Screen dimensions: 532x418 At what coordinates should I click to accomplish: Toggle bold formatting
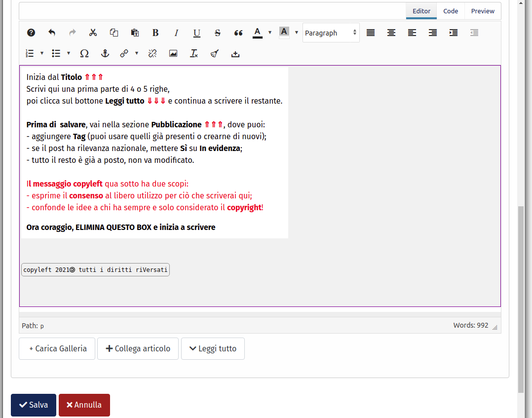(x=155, y=33)
